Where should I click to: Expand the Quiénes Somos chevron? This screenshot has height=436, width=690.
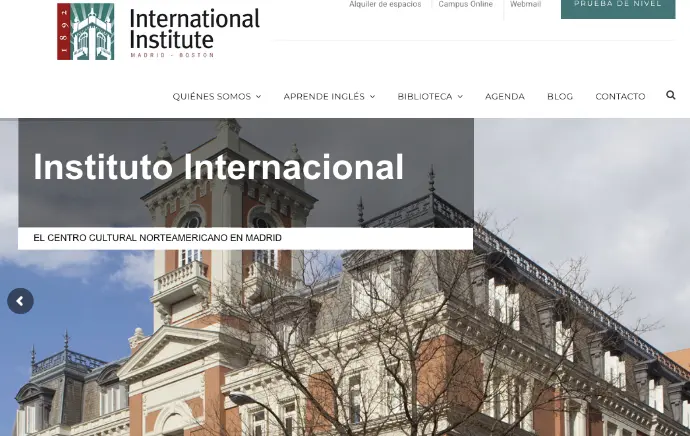pos(259,97)
